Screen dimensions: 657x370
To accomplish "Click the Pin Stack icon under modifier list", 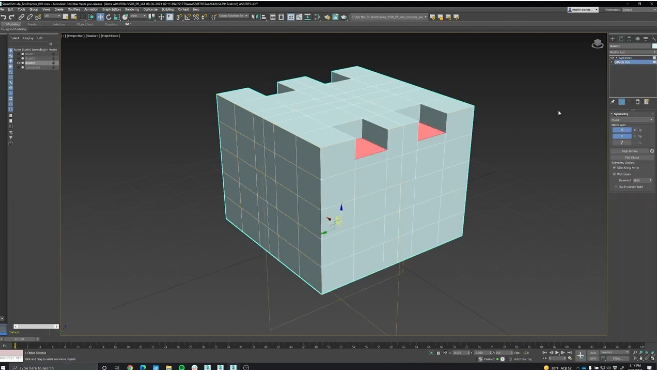I will pos(613,102).
